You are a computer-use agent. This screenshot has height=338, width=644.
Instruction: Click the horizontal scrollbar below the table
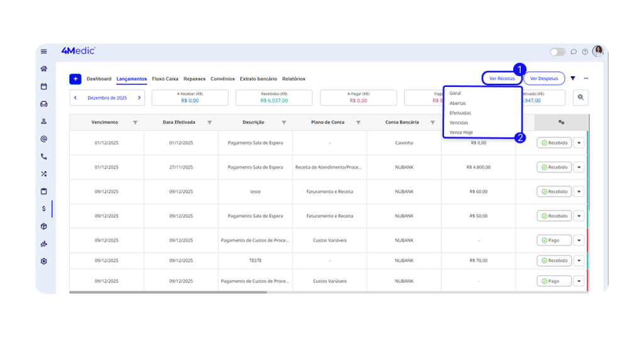168,292
